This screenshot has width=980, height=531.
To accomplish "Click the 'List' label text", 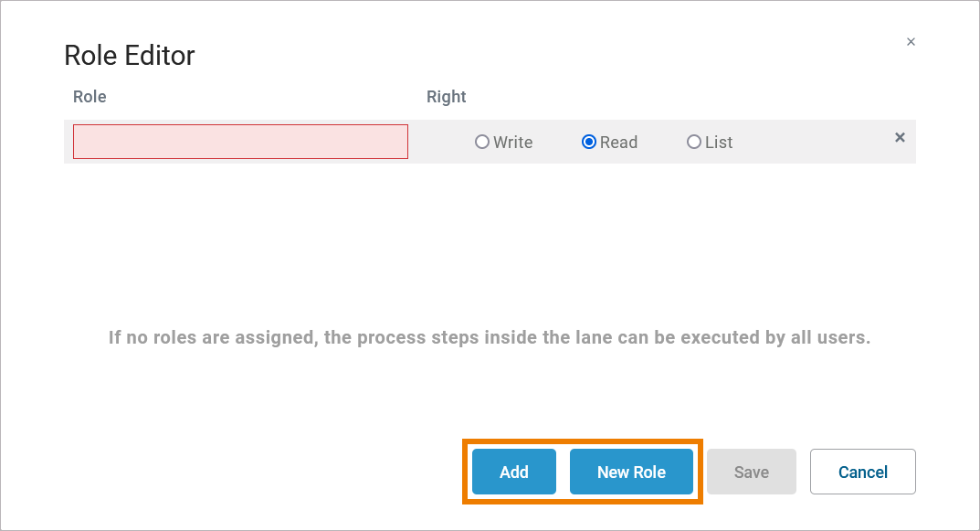I will click(719, 143).
